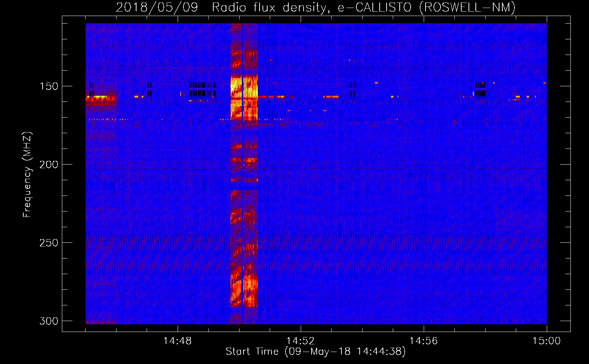Click the "Frequency (MHZ)" axis label
The image size is (589, 364).
coord(27,174)
